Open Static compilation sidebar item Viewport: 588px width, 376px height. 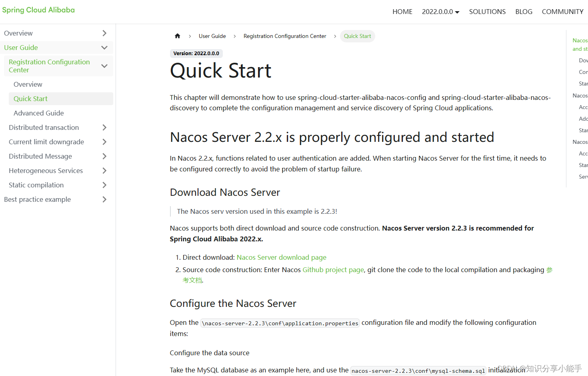[x=36, y=185]
